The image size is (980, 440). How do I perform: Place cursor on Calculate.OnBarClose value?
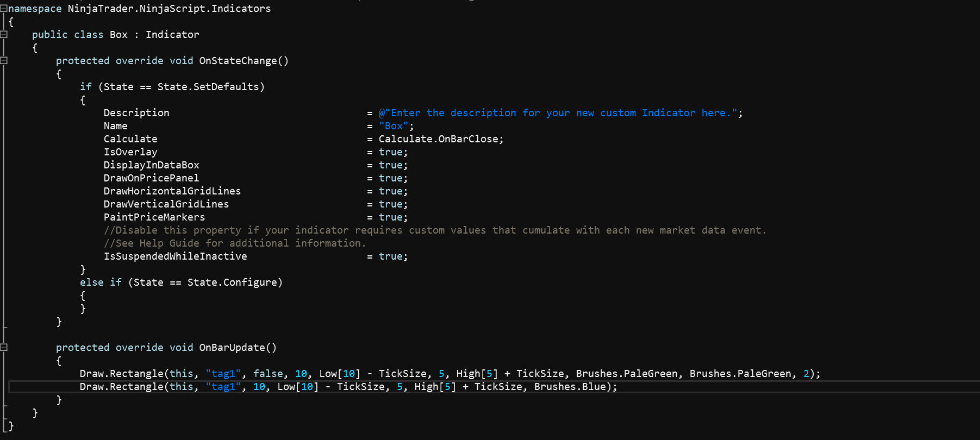click(x=440, y=139)
